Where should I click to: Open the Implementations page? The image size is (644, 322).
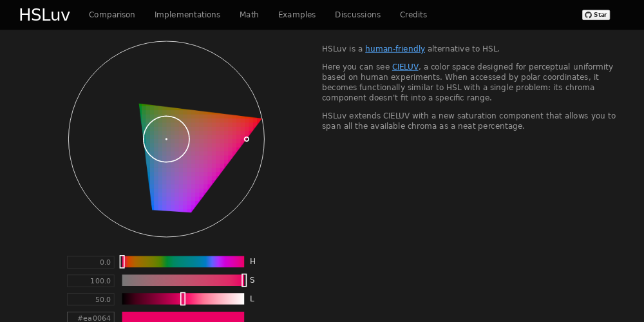click(x=187, y=15)
